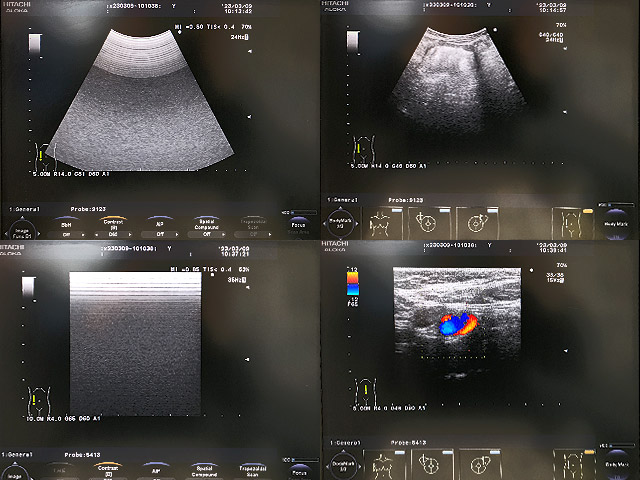The image size is (640, 480).
Task: Click 1:General preset label on 10:38:41 screen
Action: (x=345, y=442)
